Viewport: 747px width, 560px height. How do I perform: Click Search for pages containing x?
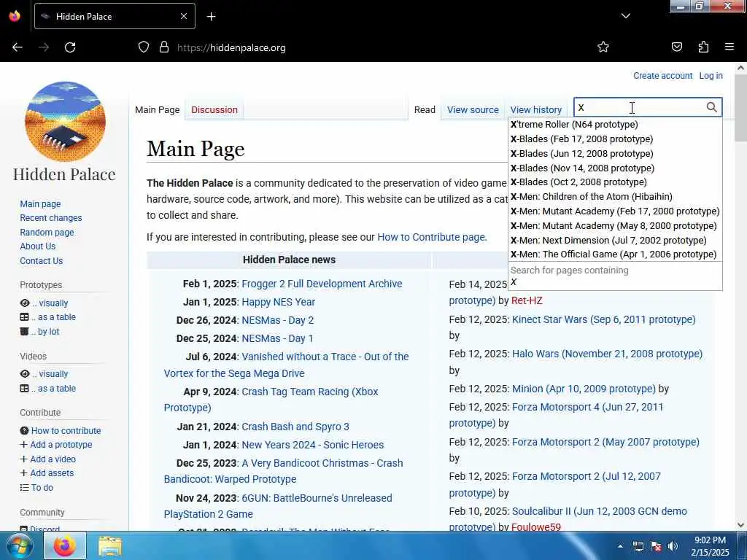pyautogui.click(x=615, y=276)
